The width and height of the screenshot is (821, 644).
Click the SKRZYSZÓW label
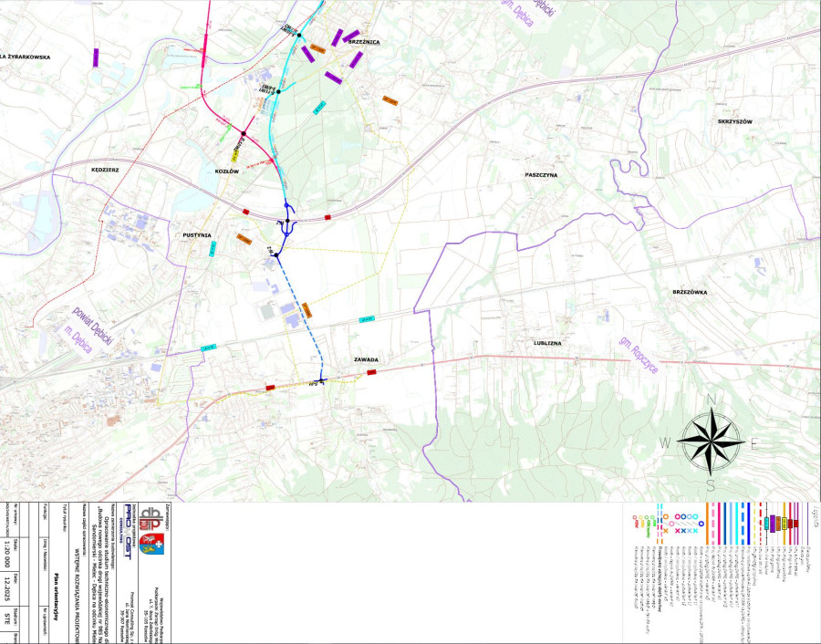[x=733, y=121]
